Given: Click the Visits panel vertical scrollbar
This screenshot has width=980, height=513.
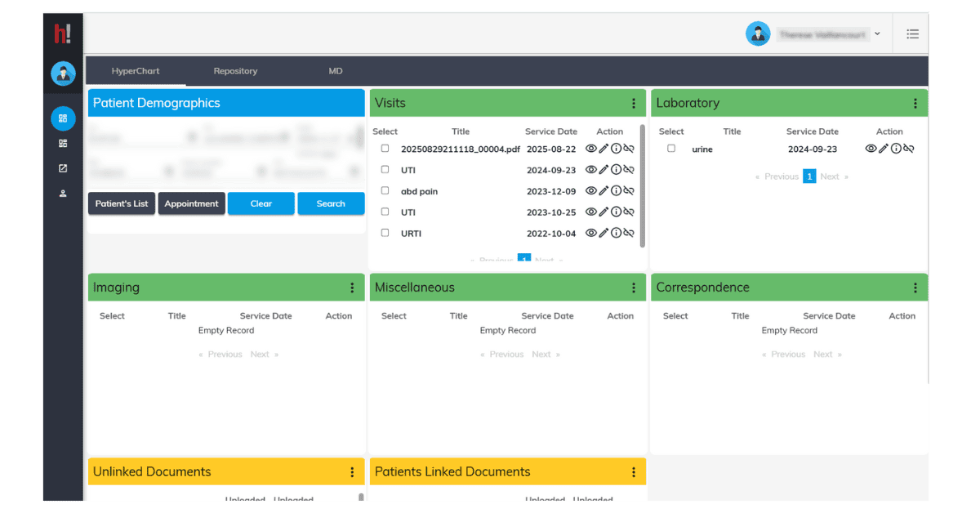Looking at the screenshot, I should pos(643,185).
